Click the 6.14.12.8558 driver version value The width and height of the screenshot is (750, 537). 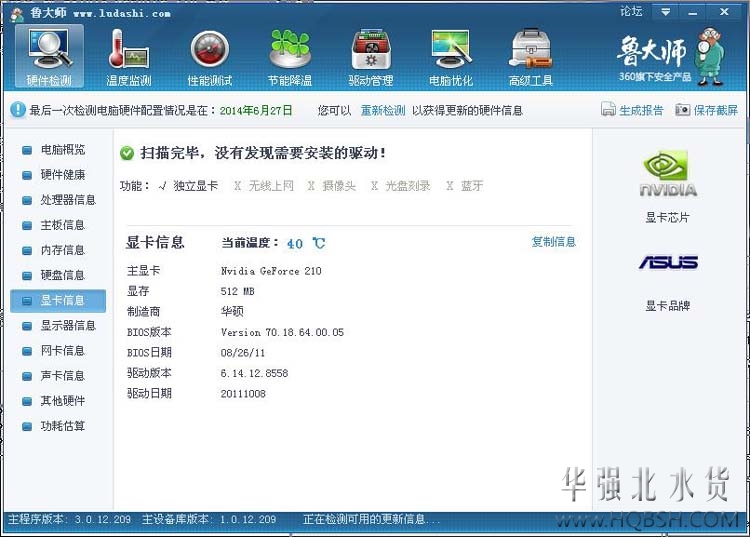[x=254, y=373]
